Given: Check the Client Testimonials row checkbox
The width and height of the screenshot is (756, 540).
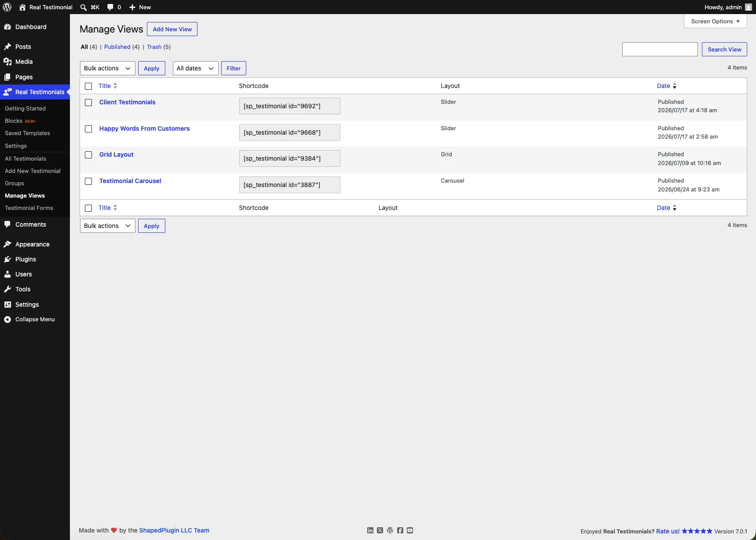Looking at the screenshot, I should coord(88,103).
